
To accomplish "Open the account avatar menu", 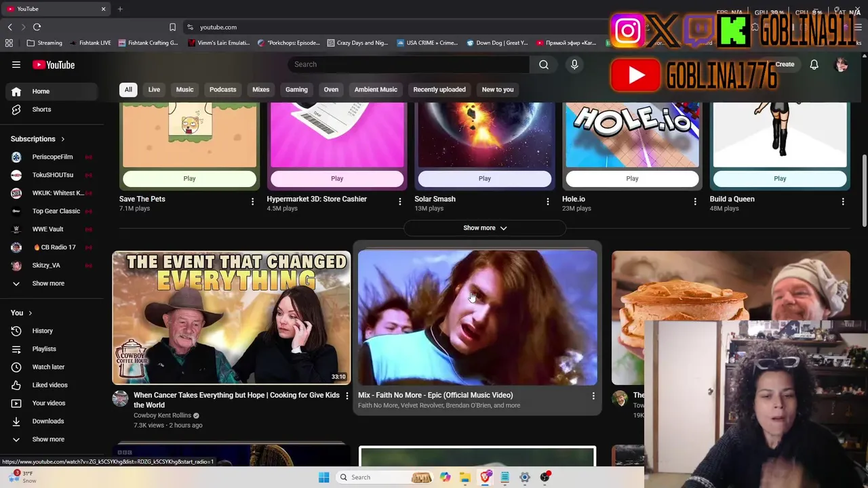I will (x=842, y=64).
